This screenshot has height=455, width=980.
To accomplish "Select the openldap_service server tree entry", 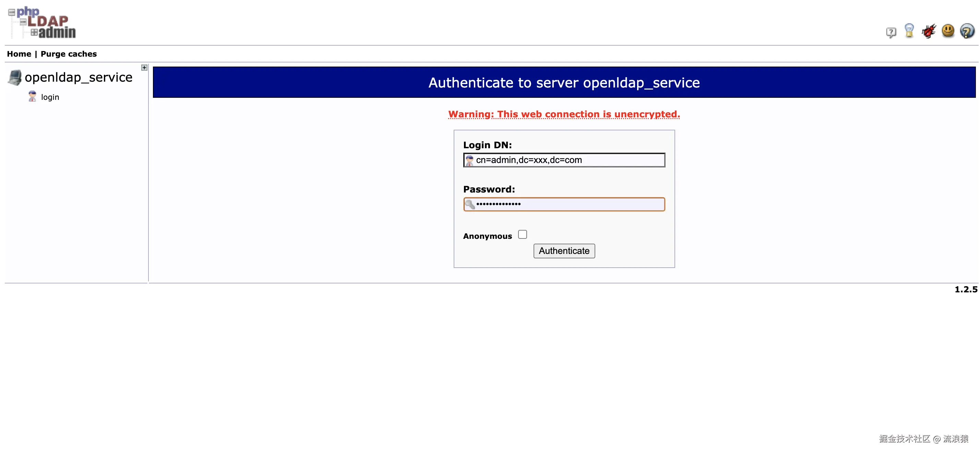I will tap(79, 78).
